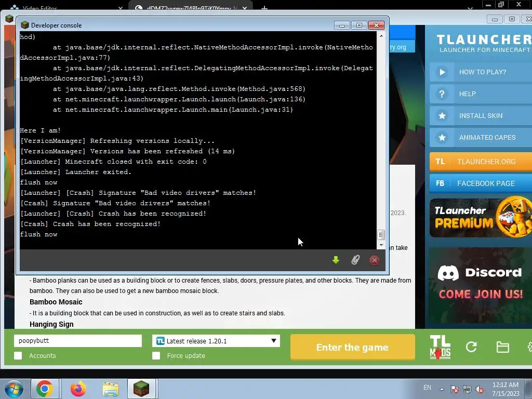Click the Hanging Sign heading text
This screenshot has width=532, height=399.
click(x=51, y=324)
